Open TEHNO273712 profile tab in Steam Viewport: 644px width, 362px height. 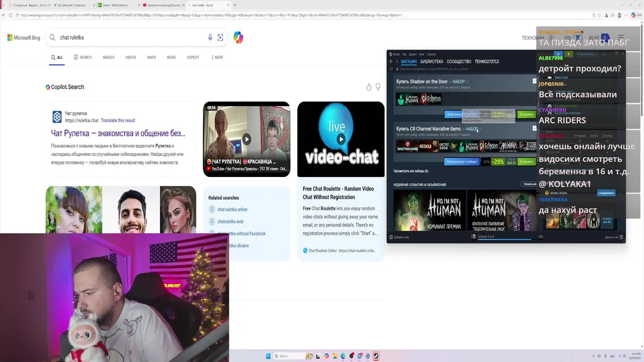pyautogui.click(x=487, y=62)
